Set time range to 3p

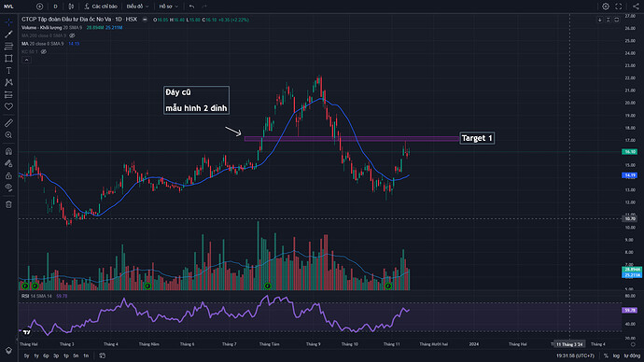coord(56,355)
